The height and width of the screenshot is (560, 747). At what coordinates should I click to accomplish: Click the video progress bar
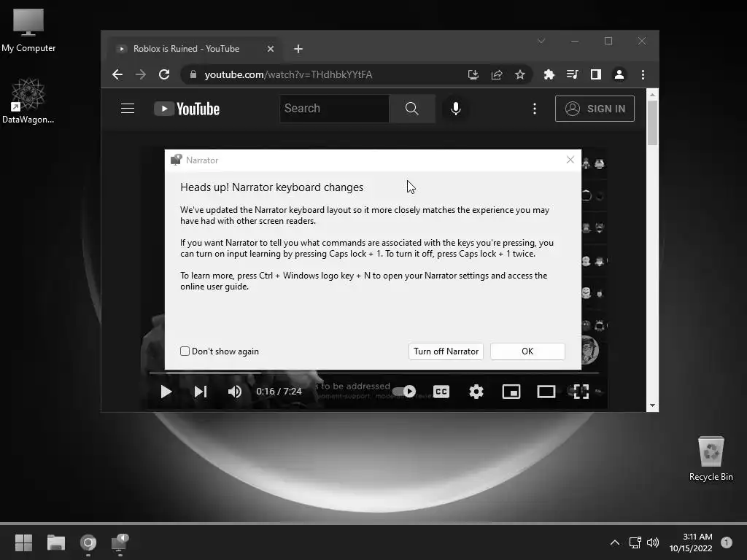[x=374, y=373]
